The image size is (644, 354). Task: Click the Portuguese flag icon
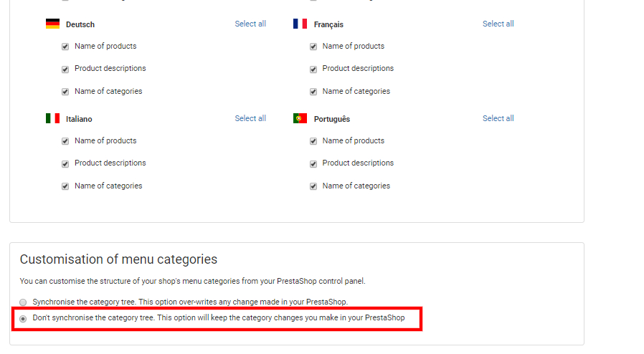click(300, 118)
